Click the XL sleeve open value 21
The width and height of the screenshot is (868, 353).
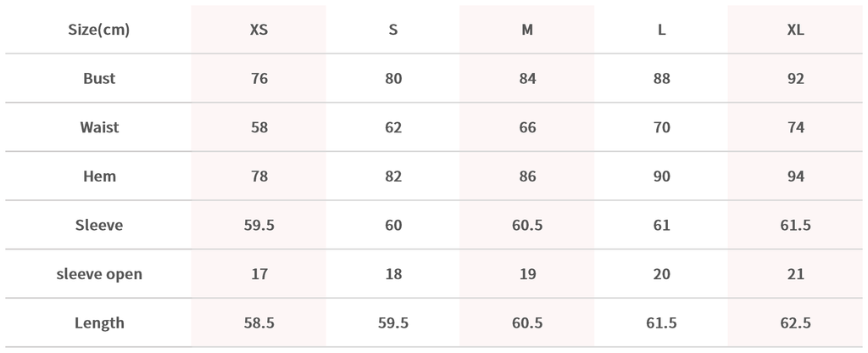pyautogui.click(x=795, y=274)
